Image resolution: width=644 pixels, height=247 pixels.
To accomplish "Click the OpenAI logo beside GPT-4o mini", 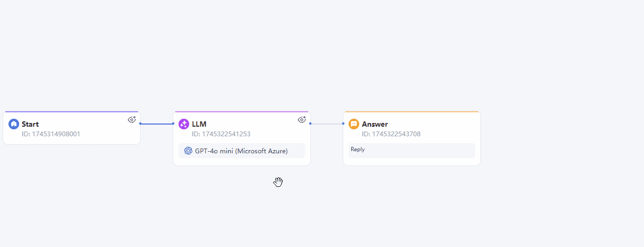I will point(188,151).
